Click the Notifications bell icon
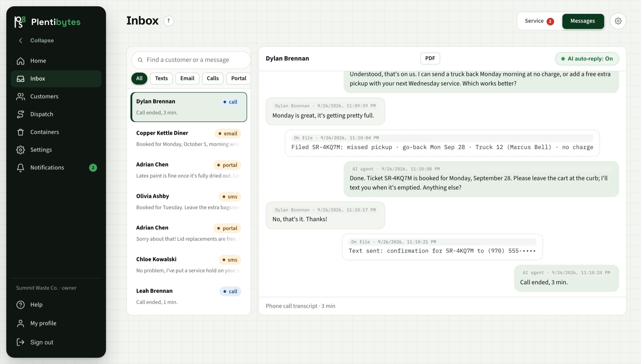641x364 pixels. (21, 168)
